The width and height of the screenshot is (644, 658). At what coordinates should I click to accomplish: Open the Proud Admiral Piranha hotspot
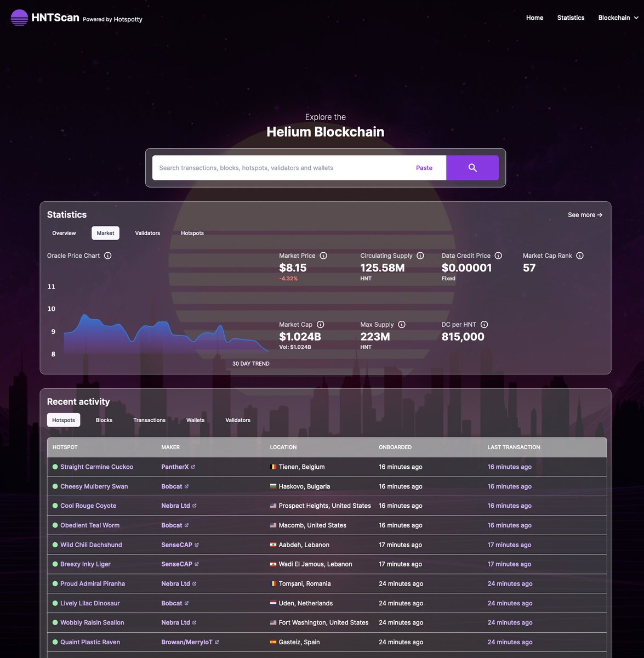coord(93,584)
